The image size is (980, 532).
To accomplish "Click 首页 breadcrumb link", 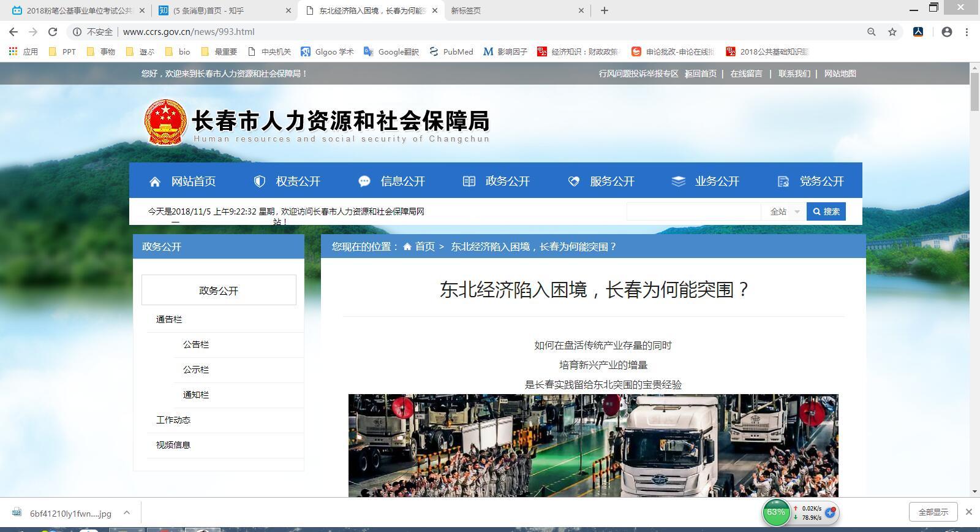I will [x=425, y=246].
